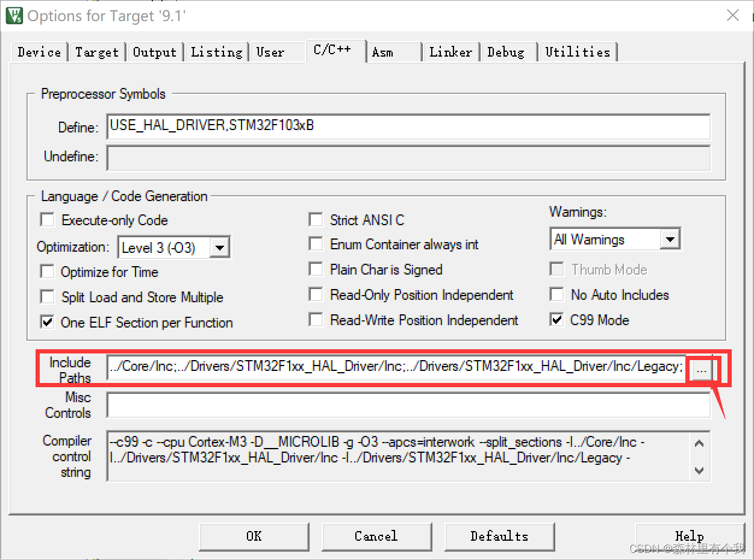Open the Output tab

coord(155,52)
